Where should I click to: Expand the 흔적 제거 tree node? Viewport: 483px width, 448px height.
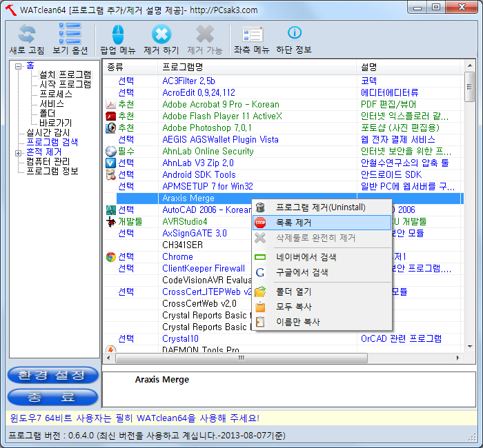pyautogui.click(x=18, y=153)
